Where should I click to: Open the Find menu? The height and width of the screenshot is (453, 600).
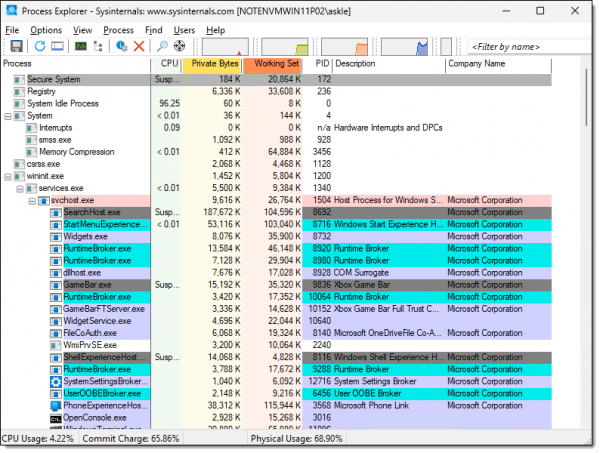point(153,30)
